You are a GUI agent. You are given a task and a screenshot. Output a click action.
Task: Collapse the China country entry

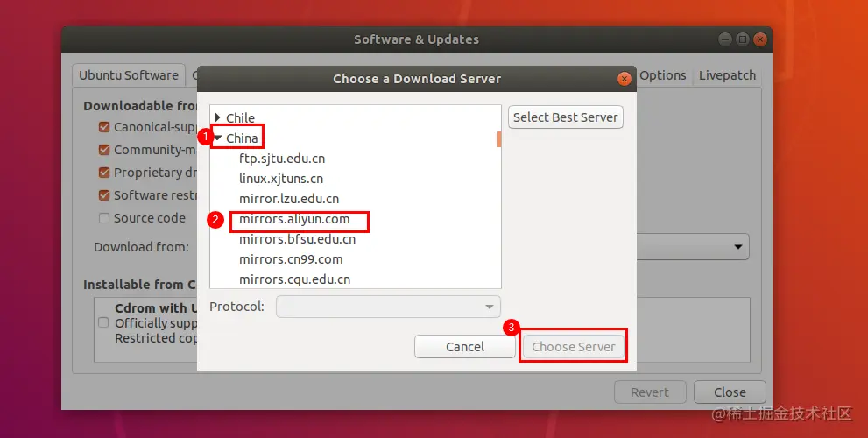(x=217, y=138)
